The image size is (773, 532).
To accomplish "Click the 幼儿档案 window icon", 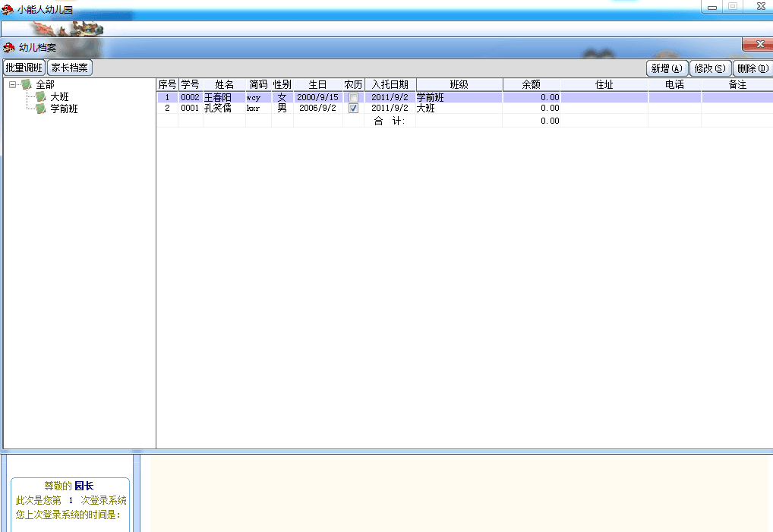I will pos(9,48).
